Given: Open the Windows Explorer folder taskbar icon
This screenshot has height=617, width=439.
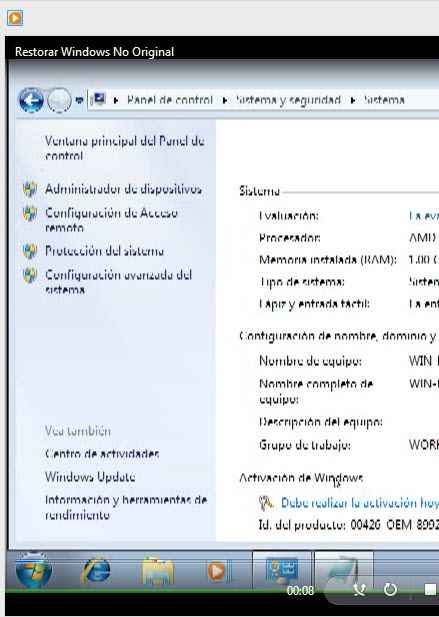Looking at the screenshot, I should (158, 570).
